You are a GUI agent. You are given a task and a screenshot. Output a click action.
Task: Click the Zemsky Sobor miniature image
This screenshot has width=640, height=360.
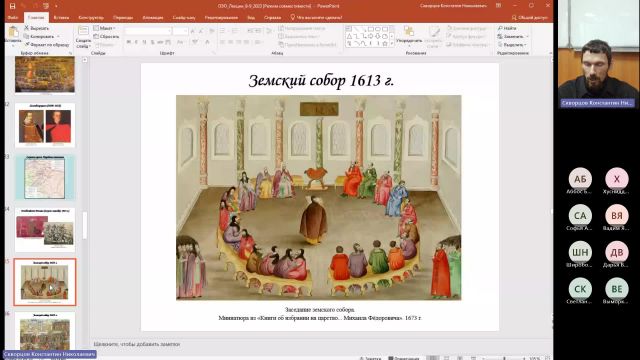pyautogui.click(x=318, y=198)
